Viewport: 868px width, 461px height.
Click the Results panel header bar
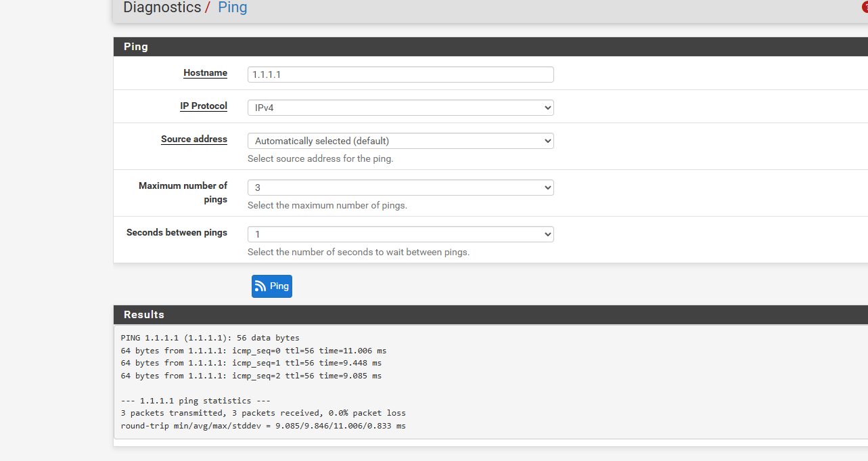click(490, 315)
